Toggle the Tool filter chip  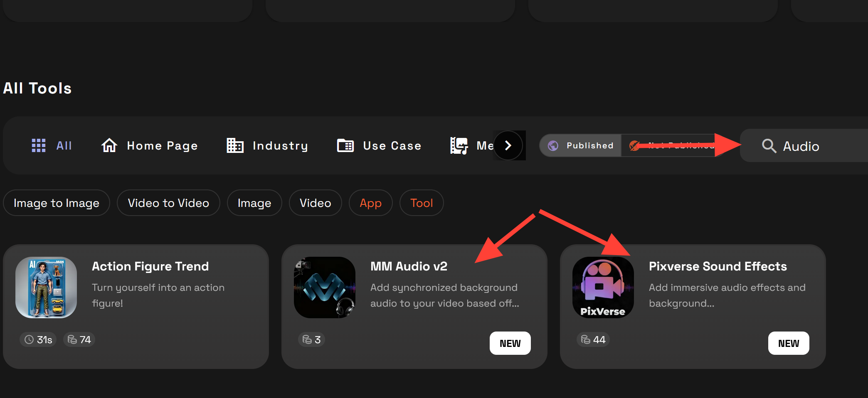[421, 203]
